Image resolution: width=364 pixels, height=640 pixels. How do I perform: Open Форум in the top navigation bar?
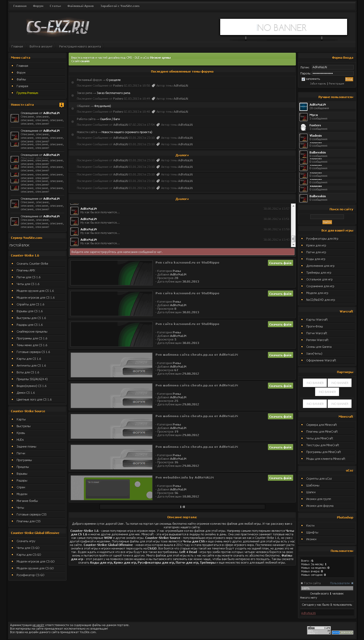[38, 6]
